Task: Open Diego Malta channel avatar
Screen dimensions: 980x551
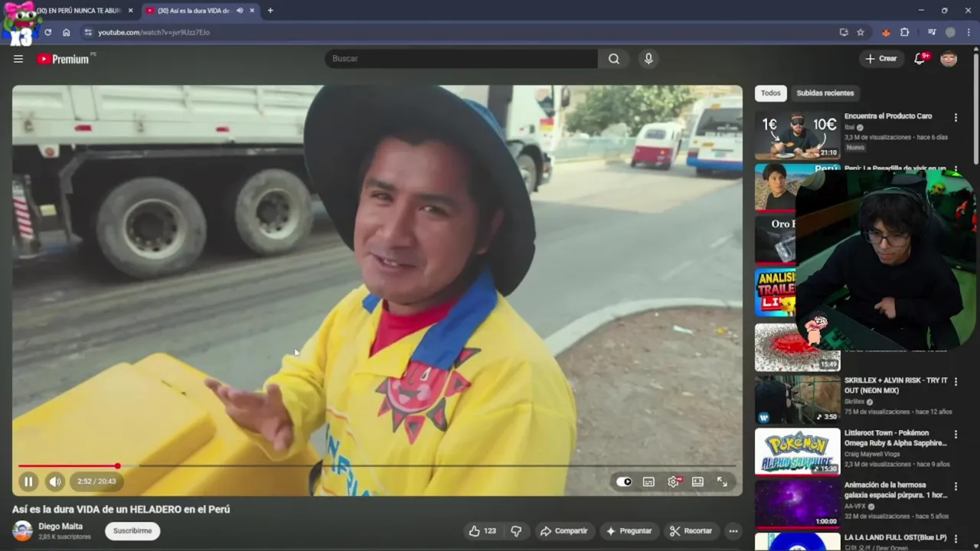Action: (22, 530)
